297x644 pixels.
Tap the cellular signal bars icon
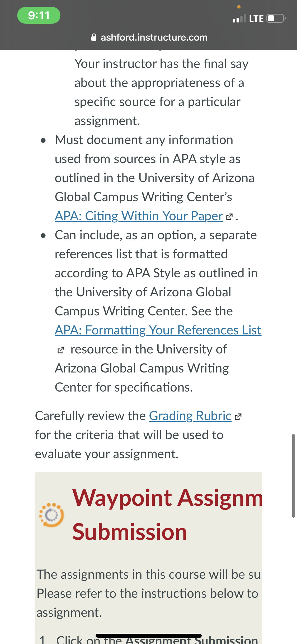pos(239,19)
